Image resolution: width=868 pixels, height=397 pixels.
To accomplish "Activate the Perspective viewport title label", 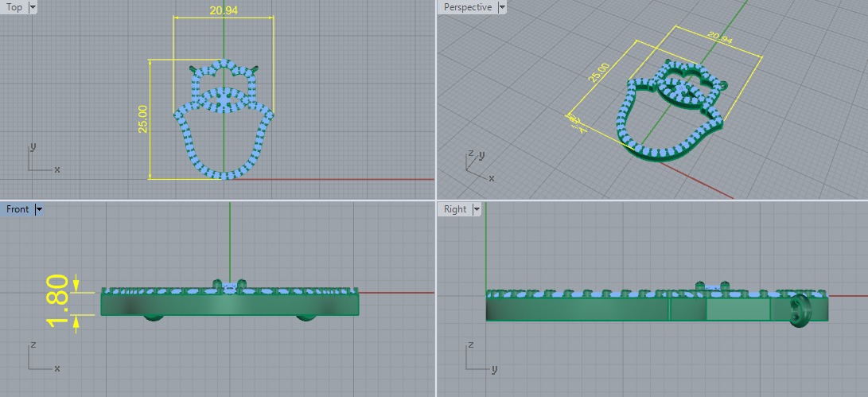I will tap(468, 7).
